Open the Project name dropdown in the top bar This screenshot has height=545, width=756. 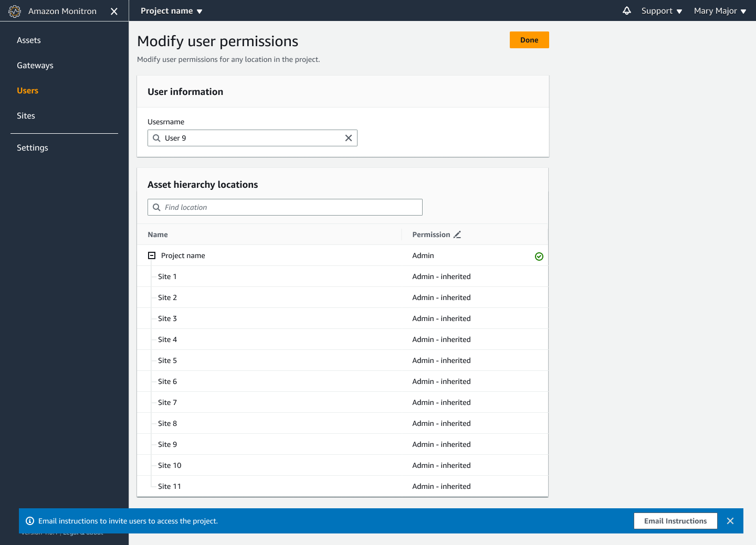172,10
